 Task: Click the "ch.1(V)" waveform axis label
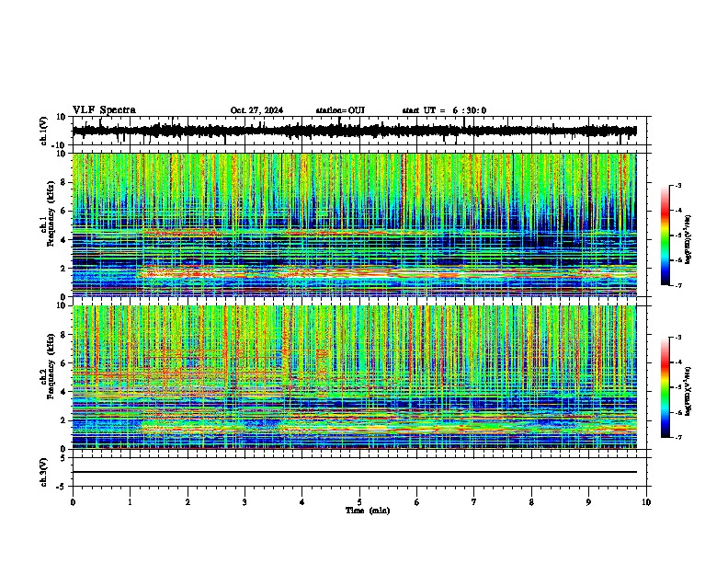tap(44, 131)
